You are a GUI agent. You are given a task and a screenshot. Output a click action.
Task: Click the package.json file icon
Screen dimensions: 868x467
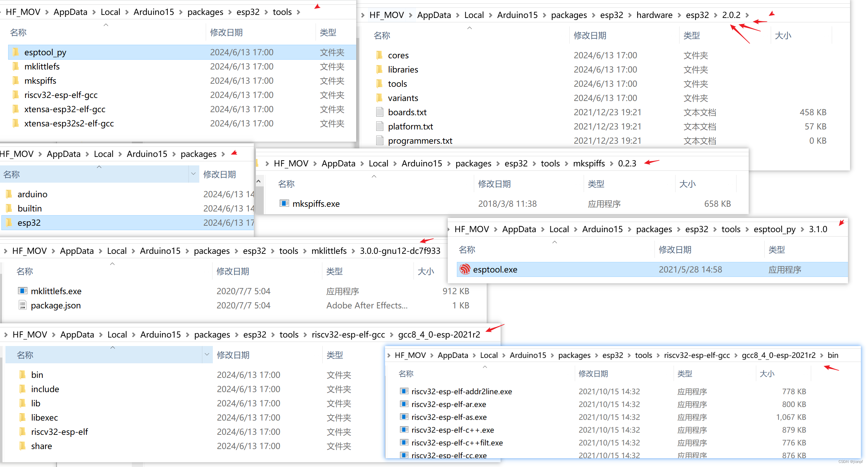click(x=23, y=305)
